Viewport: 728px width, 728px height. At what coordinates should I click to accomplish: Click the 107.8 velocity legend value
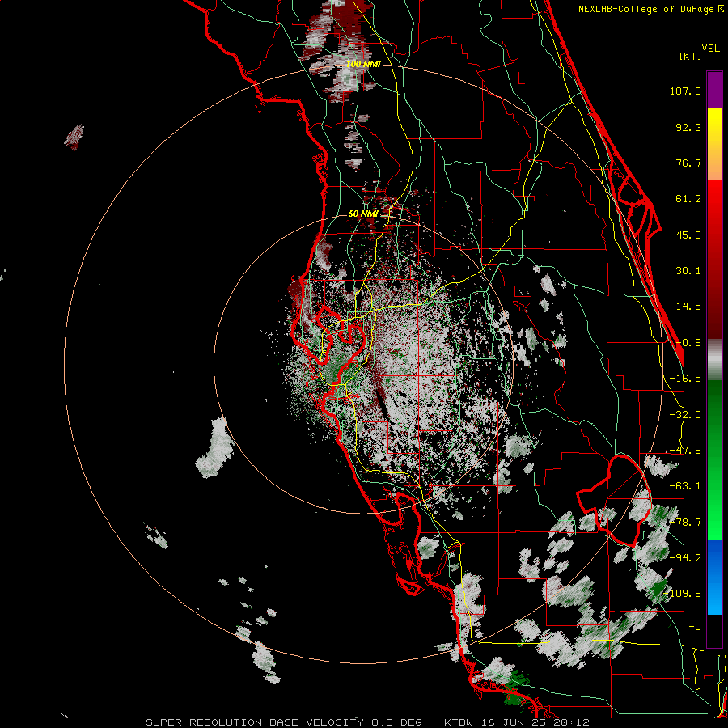(685, 91)
